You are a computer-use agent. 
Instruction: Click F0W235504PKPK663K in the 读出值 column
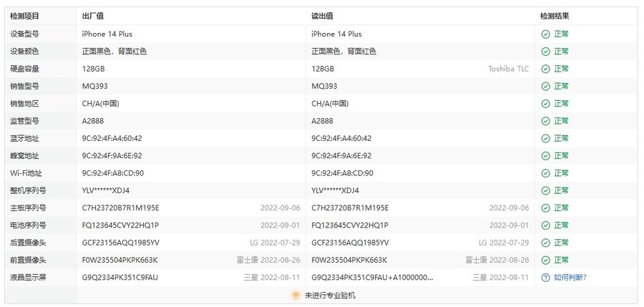click(349, 260)
